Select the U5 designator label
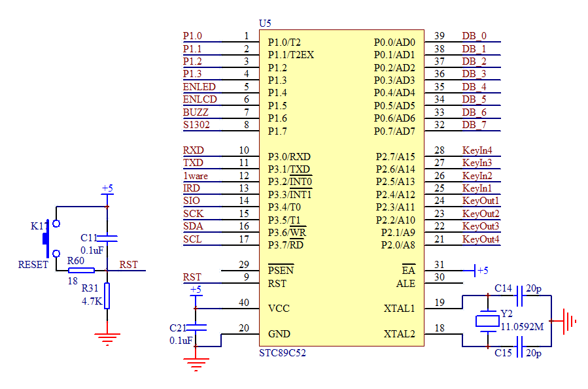588x389 pixels. (x=264, y=24)
